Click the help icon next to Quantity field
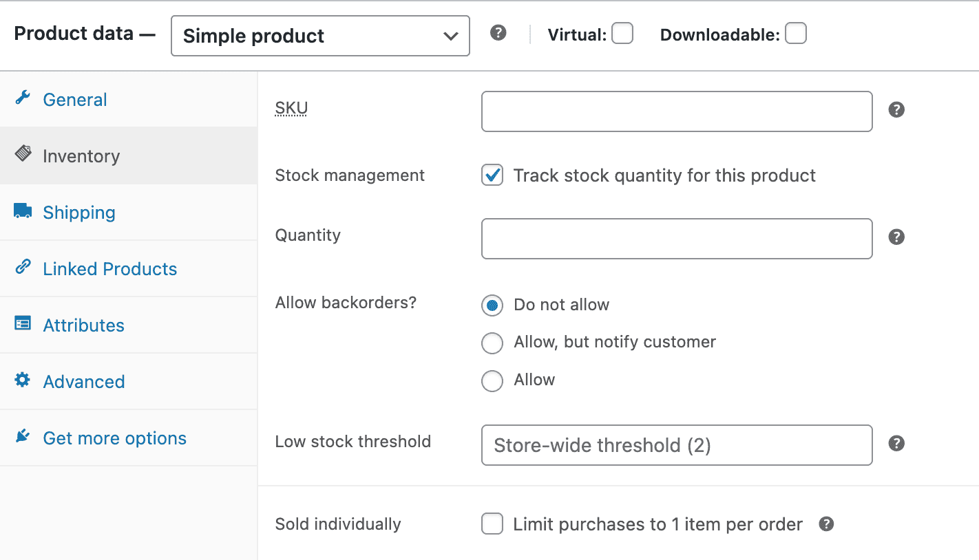The image size is (979, 560). click(x=896, y=237)
